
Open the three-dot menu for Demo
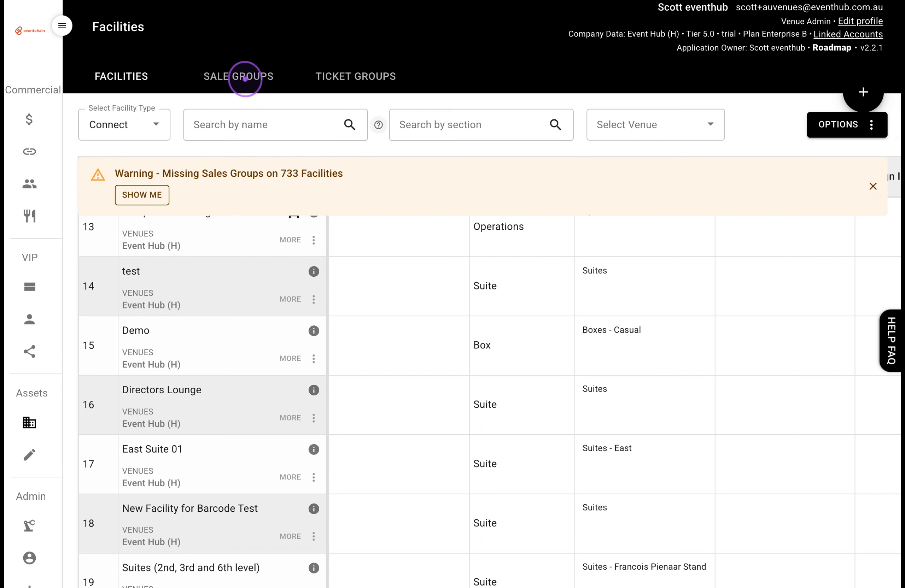pyautogui.click(x=314, y=358)
